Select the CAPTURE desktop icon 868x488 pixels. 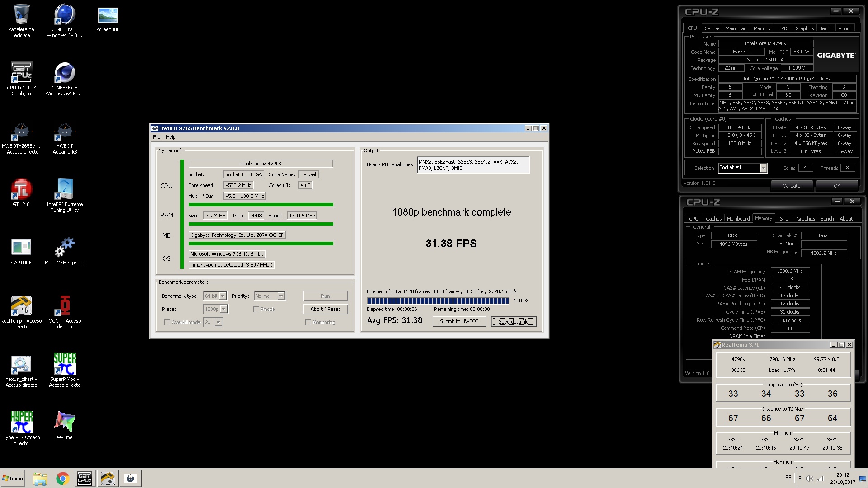21,251
